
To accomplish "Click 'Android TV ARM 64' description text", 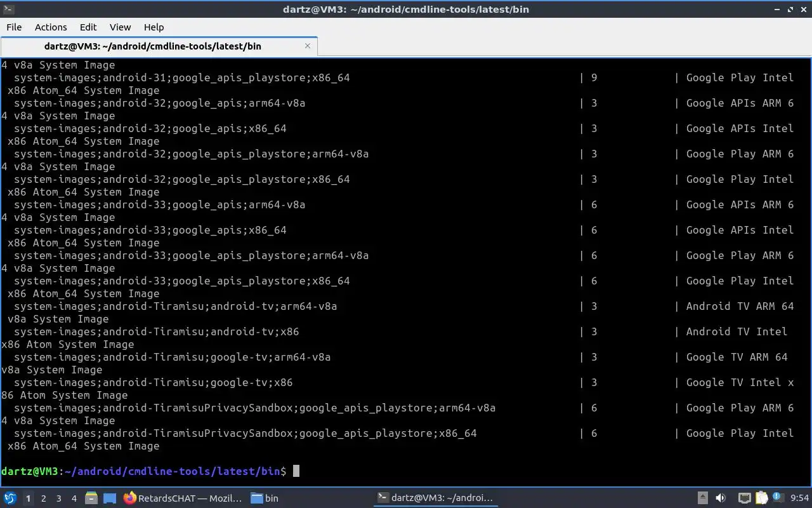I will pyautogui.click(x=740, y=306).
